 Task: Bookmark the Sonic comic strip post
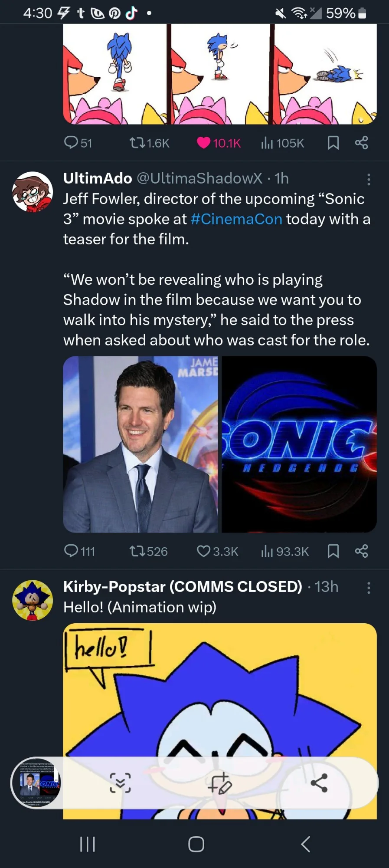(x=333, y=143)
